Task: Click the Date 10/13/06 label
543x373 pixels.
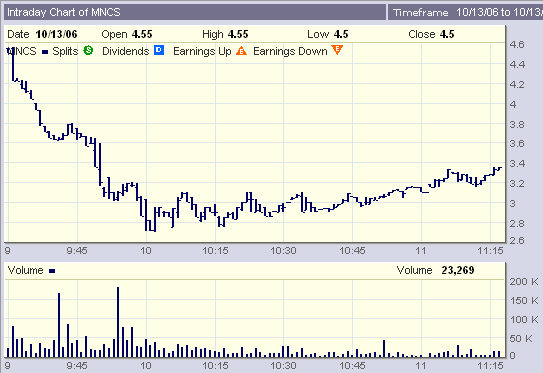Action: [42, 34]
